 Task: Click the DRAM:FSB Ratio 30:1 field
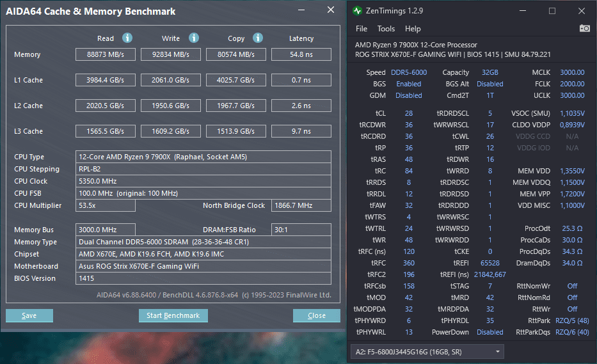301,230
